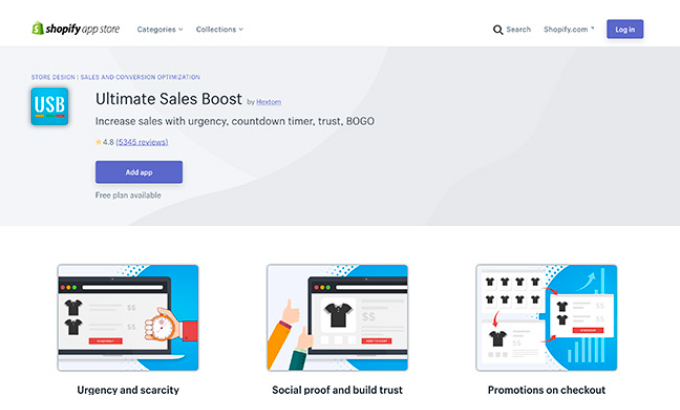Select the Ultimate Sales Boost title

pos(169,99)
